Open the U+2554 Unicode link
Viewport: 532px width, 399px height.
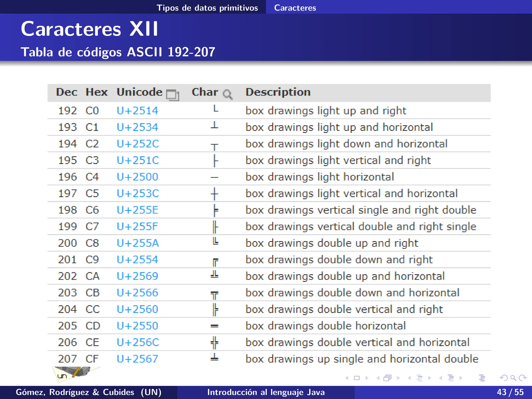tap(137, 260)
